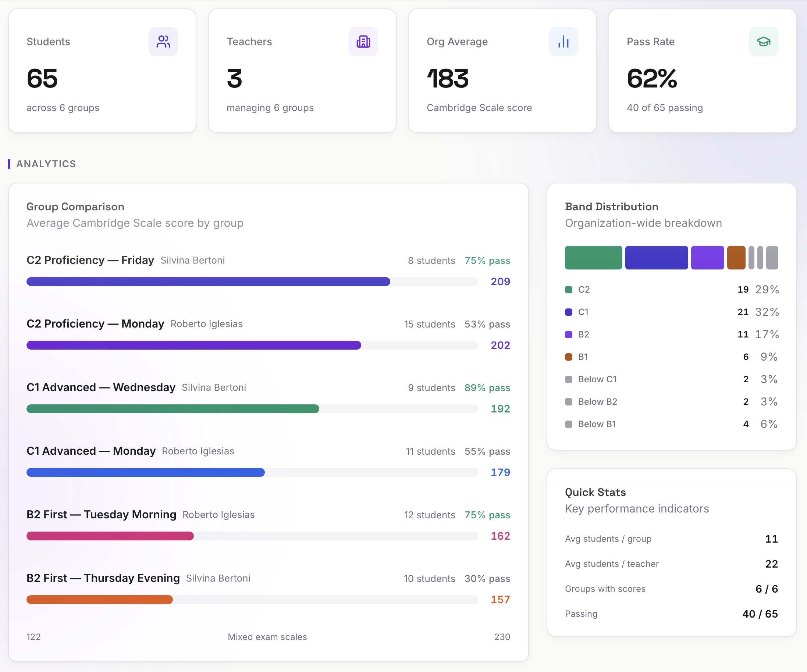Screen dimensions: 807x672
Task: Open the C2 Proficiency — Friday group
Action: 90,260
